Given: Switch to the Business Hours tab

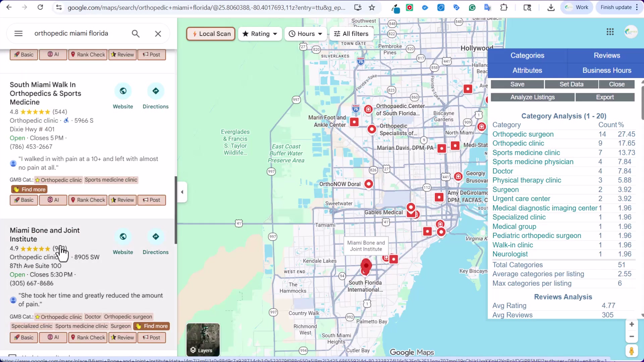Looking at the screenshot, I should 607,70.
